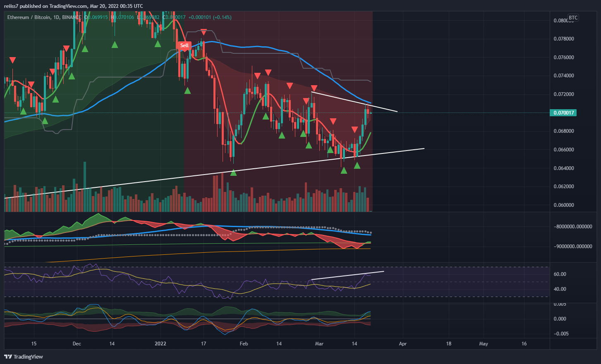Click the 0.074000 price axis label

(564, 76)
